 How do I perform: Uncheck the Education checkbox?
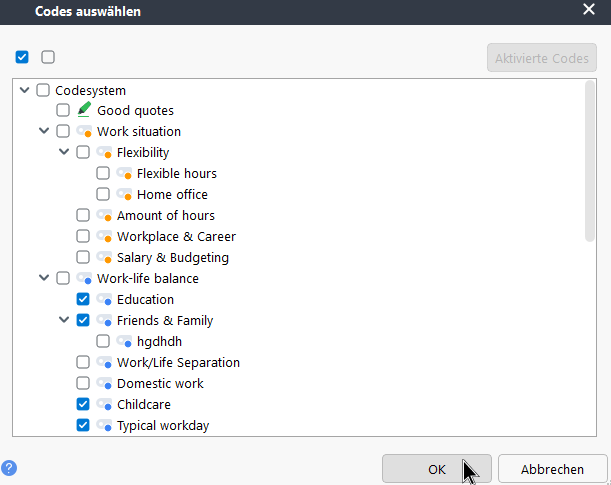point(83,300)
